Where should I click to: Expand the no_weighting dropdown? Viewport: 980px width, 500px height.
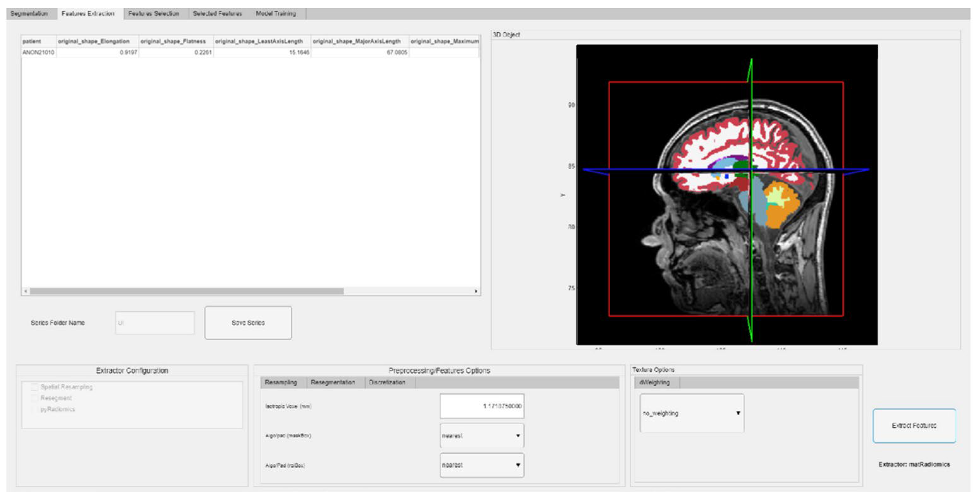coord(692,413)
